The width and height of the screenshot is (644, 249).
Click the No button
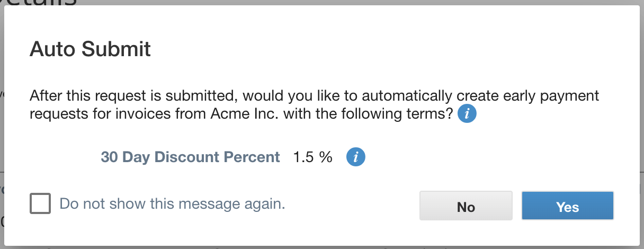(466, 206)
